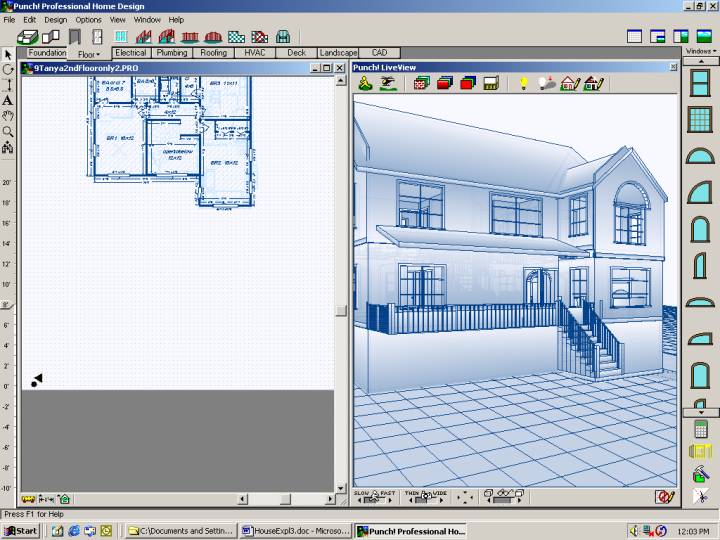Screen dimensions: 720x540
Task: Switch to the CAD tab
Action: (x=379, y=53)
